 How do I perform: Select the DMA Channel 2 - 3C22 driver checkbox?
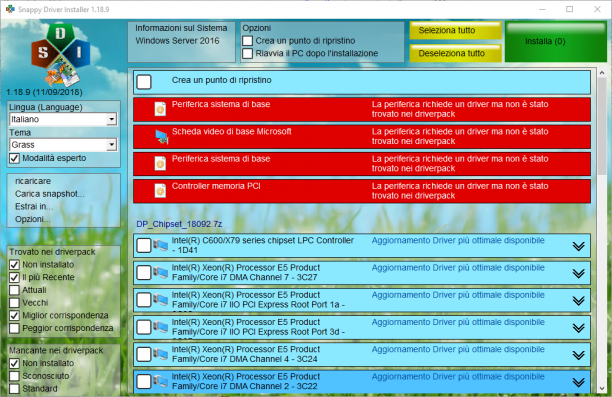(144, 382)
